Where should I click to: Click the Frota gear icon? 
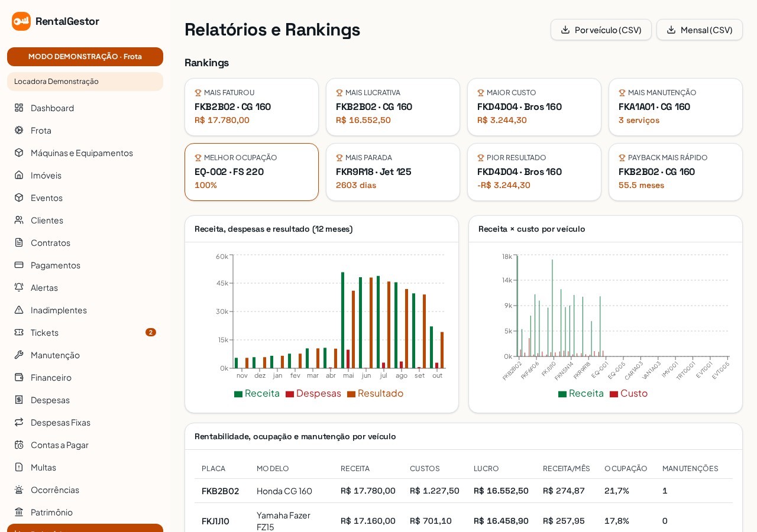click(19, 130)
